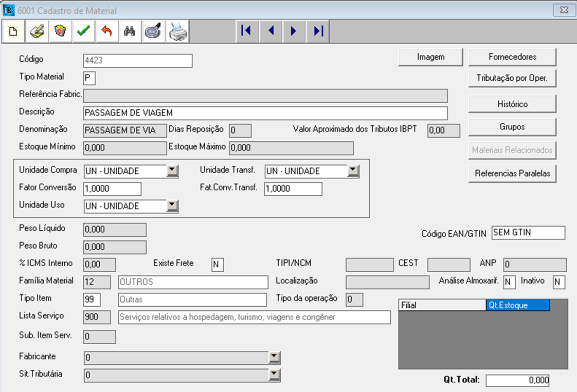Click the edit record icon with hand and paper
This screenshot has height=392, width=577.
(37, 31)
